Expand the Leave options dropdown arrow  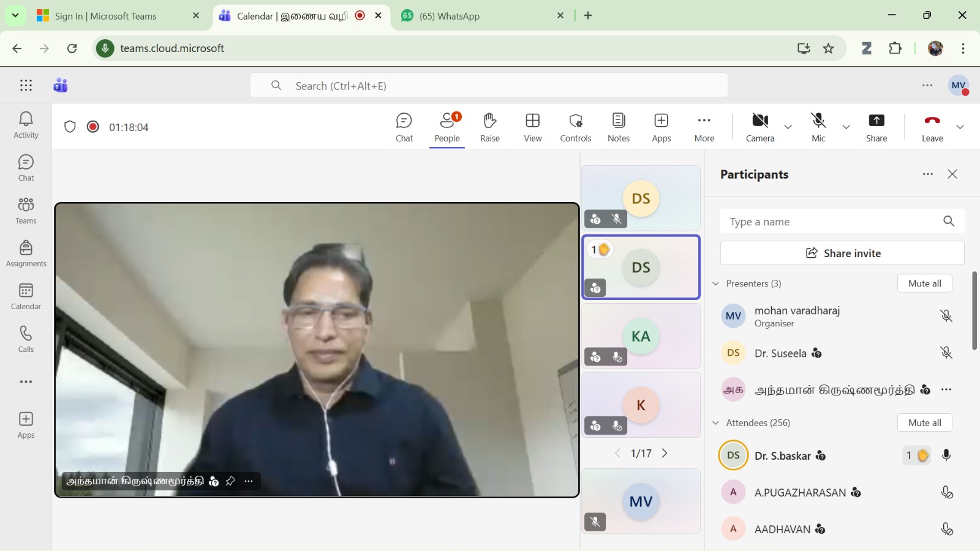[960, 127]
